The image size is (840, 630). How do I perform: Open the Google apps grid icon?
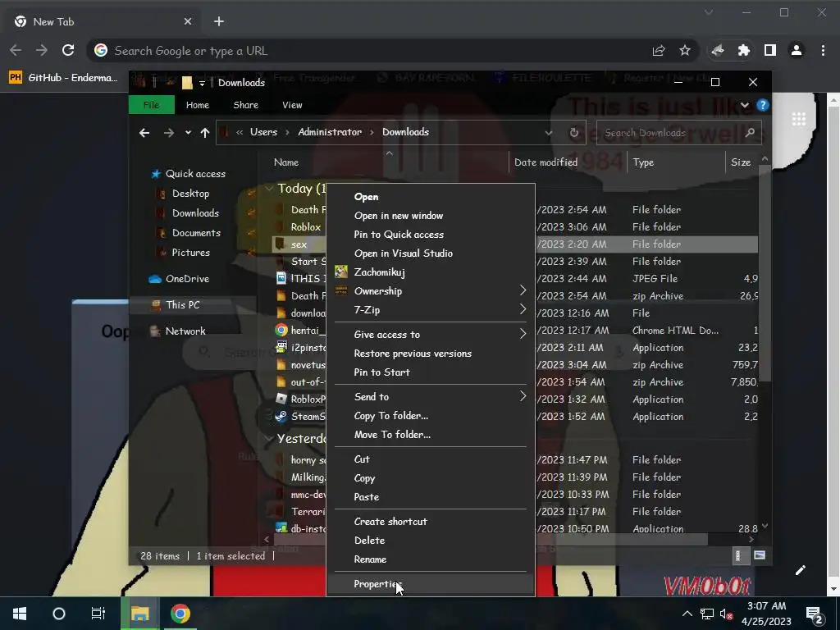click(799, 119)
